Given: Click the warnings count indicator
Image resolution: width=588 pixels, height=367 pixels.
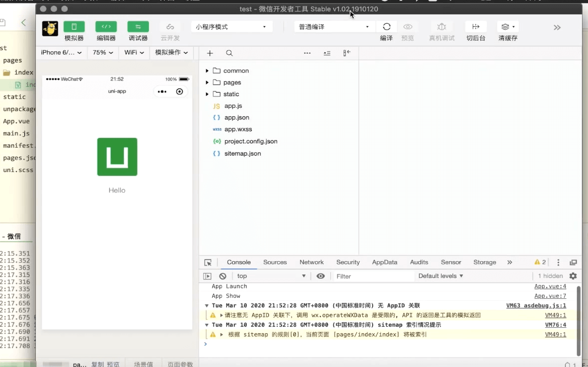Looking at the screenshot, I should click(540, 262).
